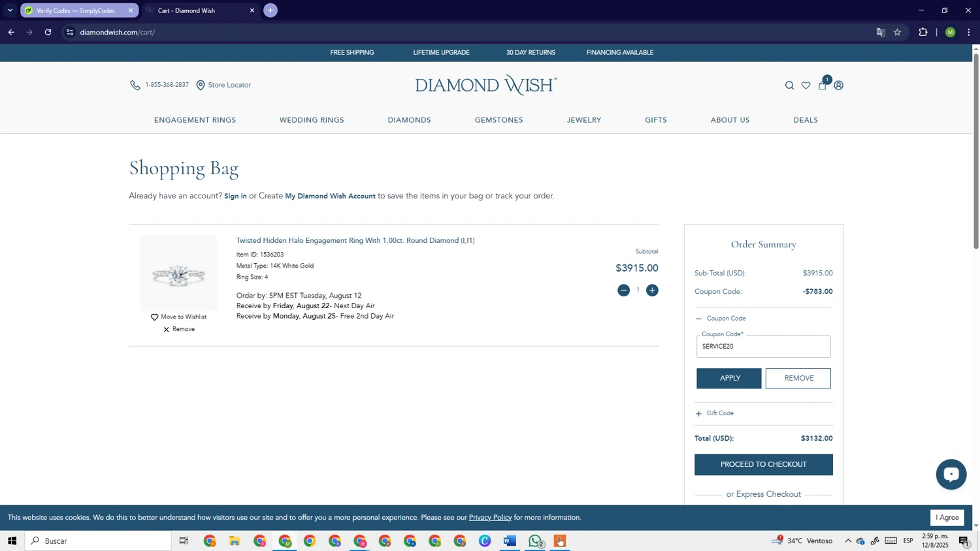Screen dimensions: 980x551
Task: Click the Sign in link
Action: [235, 197]
